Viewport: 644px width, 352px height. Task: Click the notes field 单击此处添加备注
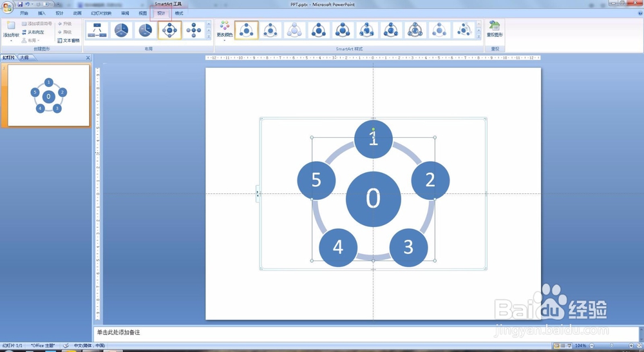coord(365,333)
